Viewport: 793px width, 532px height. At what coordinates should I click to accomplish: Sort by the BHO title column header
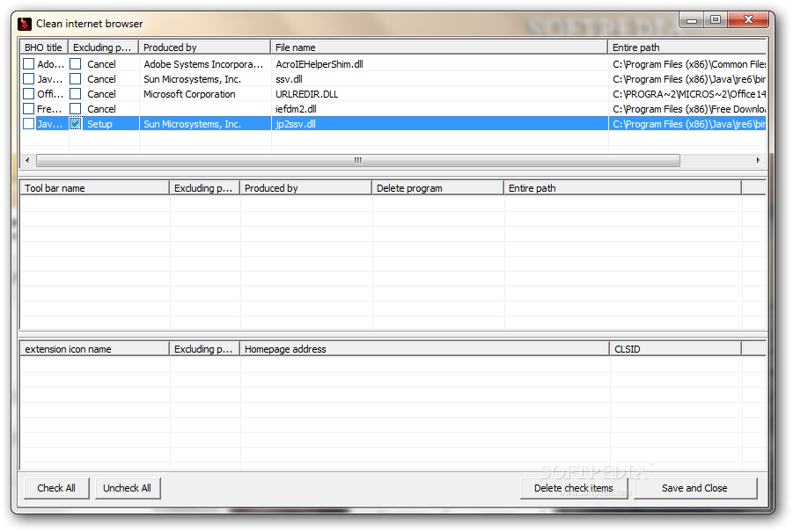pos(44,47)
